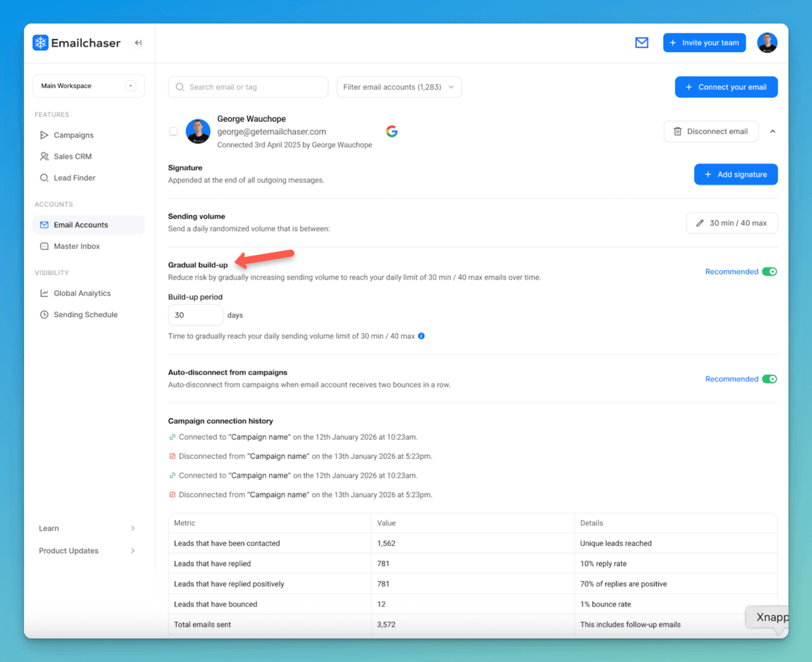The image size is (812, 662).
Task: Click the Sending Schedule clock icon
Action: (44, 315)
